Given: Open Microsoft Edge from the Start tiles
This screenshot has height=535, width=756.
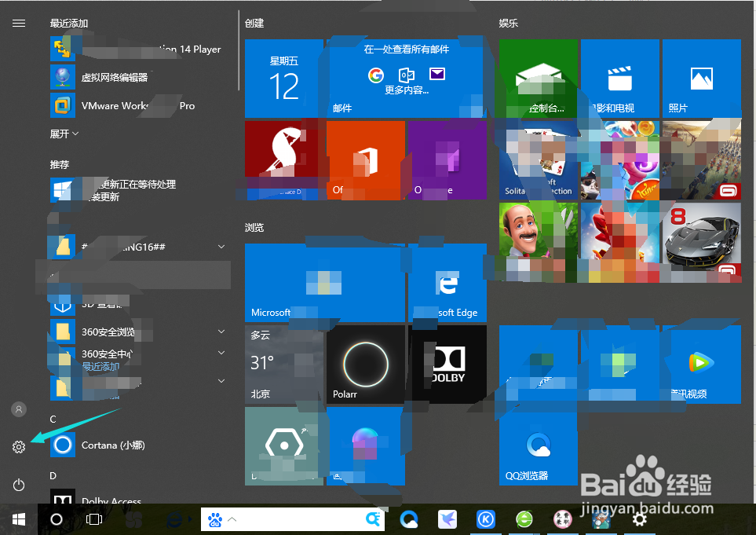Looking at the screenshot, I should point(447,283).
